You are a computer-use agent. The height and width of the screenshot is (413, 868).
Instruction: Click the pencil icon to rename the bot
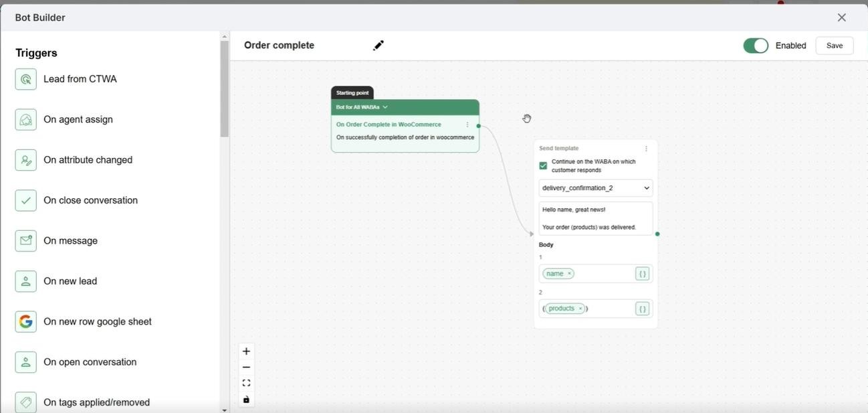(378, 46)
